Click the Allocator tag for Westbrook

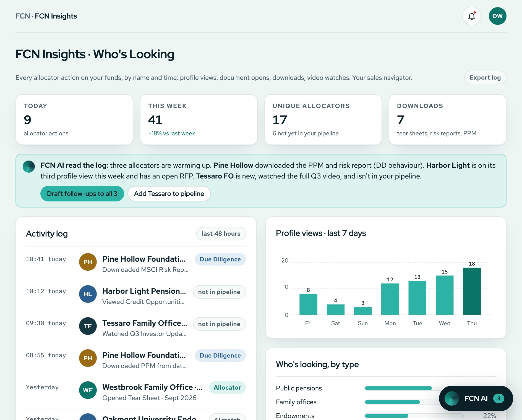click(227, 388)
